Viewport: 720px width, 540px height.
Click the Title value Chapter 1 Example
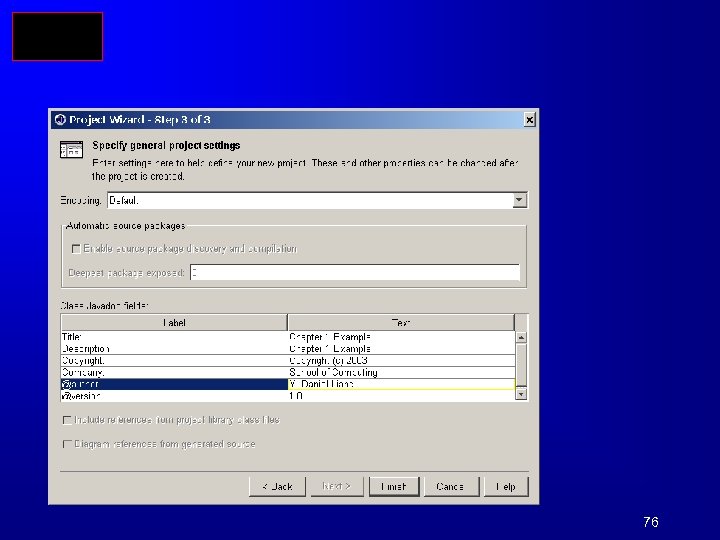click(x=401, y=337)
